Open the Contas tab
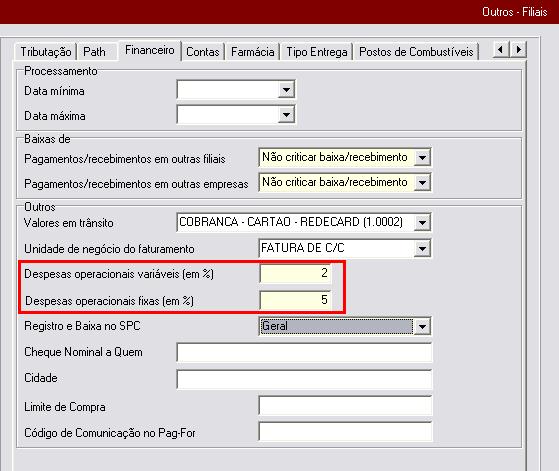Viewport: 559px width, 471px height. point(203,52)
